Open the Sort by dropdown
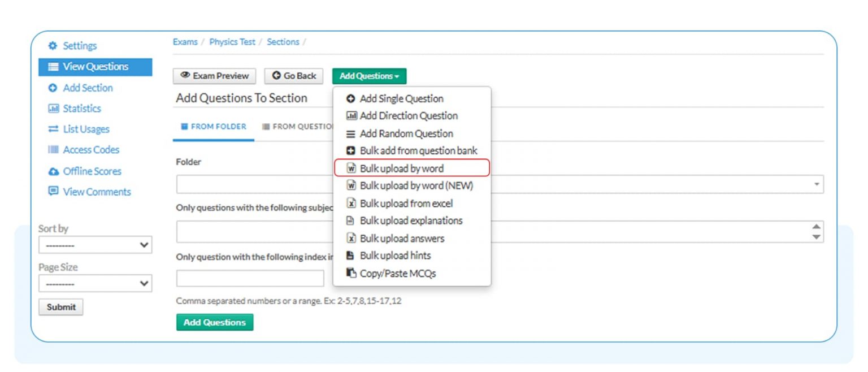Screen dimensions: 868x372 (x=95, y=244)
